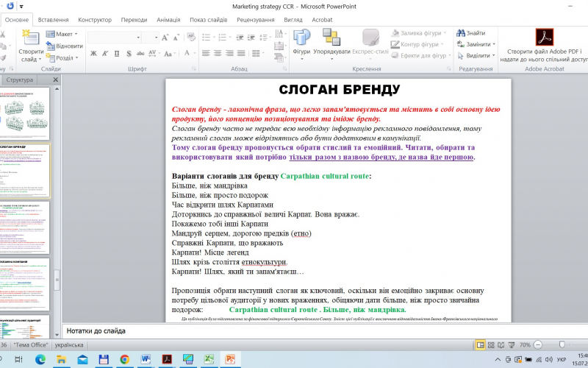
Task: Close the slides thumbnail pane
Action: coord(56,79)
